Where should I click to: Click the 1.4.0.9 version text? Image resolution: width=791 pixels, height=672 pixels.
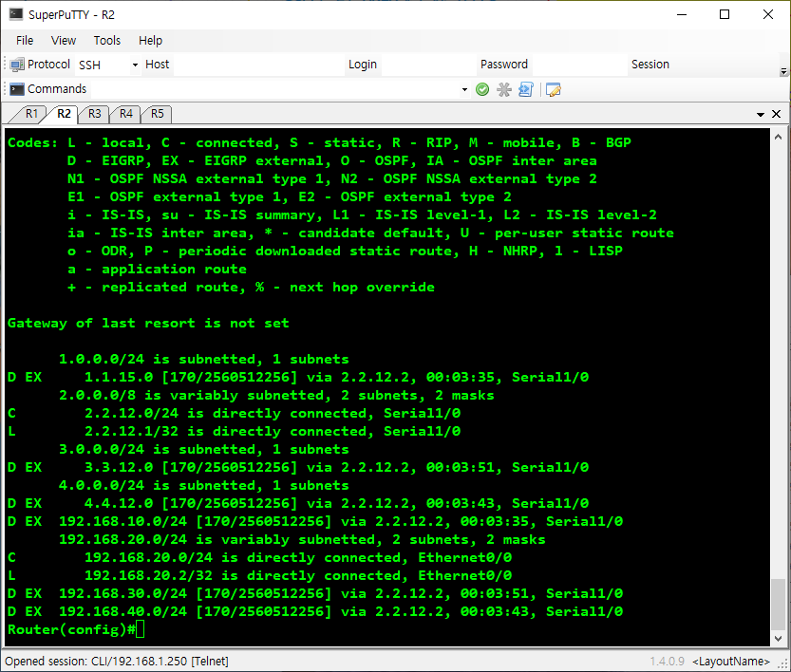point(667,661)
